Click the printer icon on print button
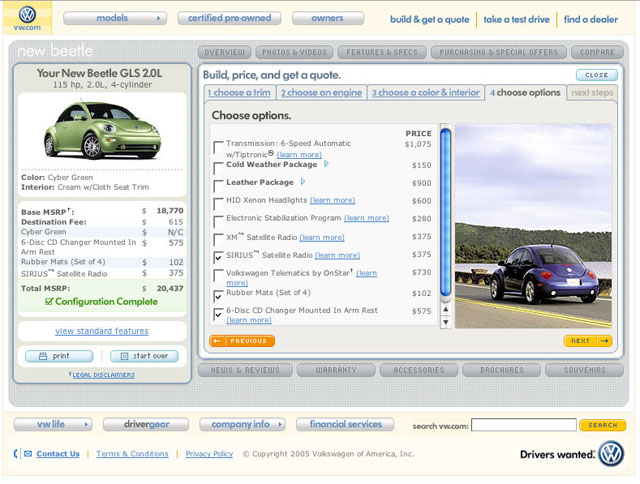This screenshot has height=484, width=640. click(43, 356)
